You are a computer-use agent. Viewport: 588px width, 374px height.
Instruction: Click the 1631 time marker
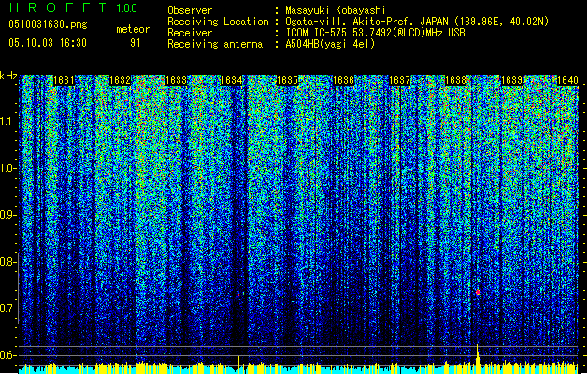pyautogui.click(x=65, y=81)
